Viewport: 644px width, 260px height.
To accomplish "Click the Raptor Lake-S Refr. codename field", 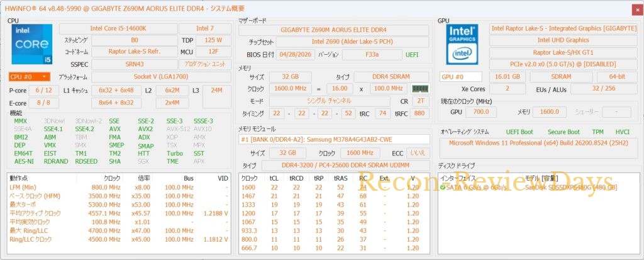I will click(x=135, y=52).
